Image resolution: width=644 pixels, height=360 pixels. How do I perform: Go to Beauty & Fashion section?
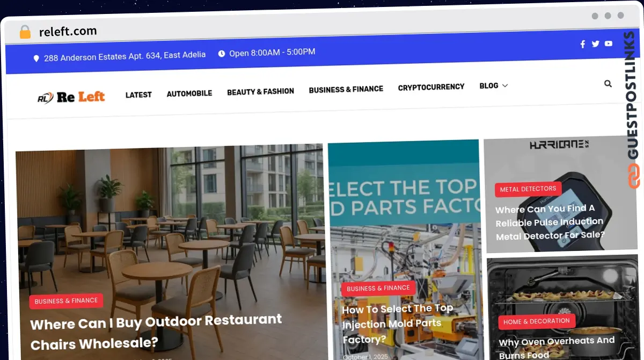(x=260, y=92)
